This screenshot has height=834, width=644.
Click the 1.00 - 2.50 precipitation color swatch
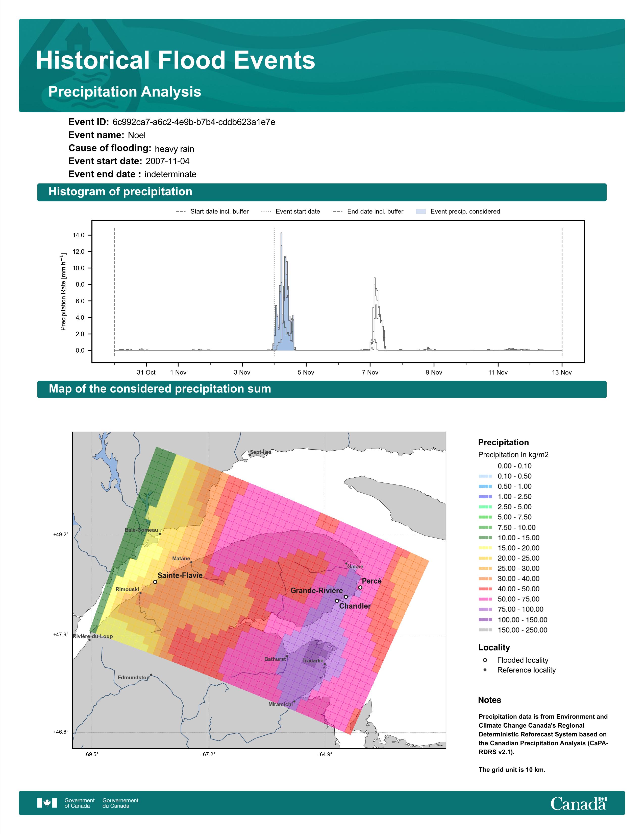tap(485, 497)
